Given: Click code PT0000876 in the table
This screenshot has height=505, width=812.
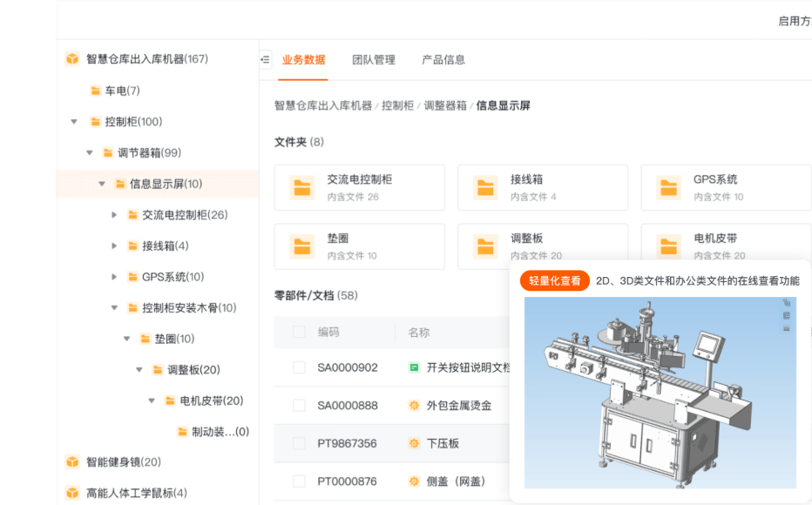Looking at the screenshot, I should [x=347, y=481].
